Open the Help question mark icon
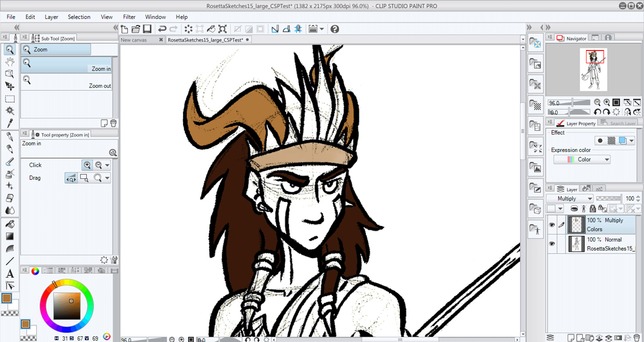644x342 pixels. pyautogui.click(x=334, y=29)
